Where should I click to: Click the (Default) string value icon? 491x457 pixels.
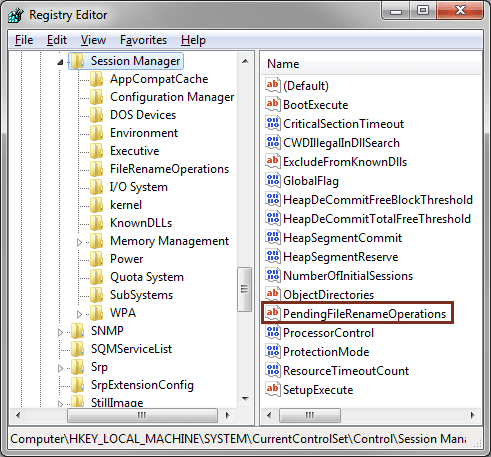tap(272, 85)
